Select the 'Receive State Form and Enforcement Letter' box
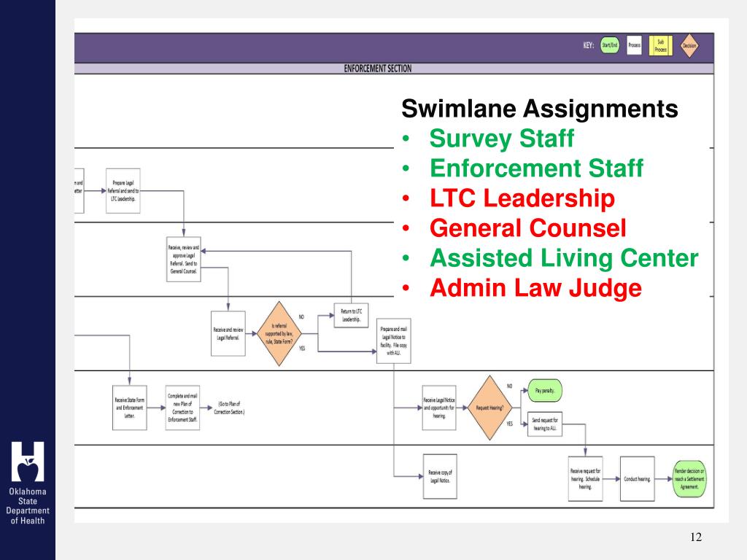This screenshot has width=747, height=560. pyautogui.click(x=130, y=408)
